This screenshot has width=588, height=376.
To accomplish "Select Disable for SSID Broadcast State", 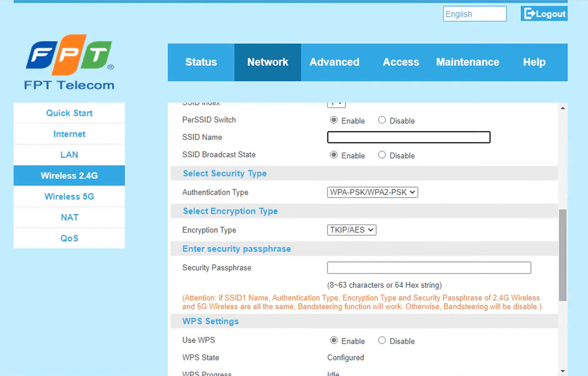I will pyautogui.click(x=382, y=155).
